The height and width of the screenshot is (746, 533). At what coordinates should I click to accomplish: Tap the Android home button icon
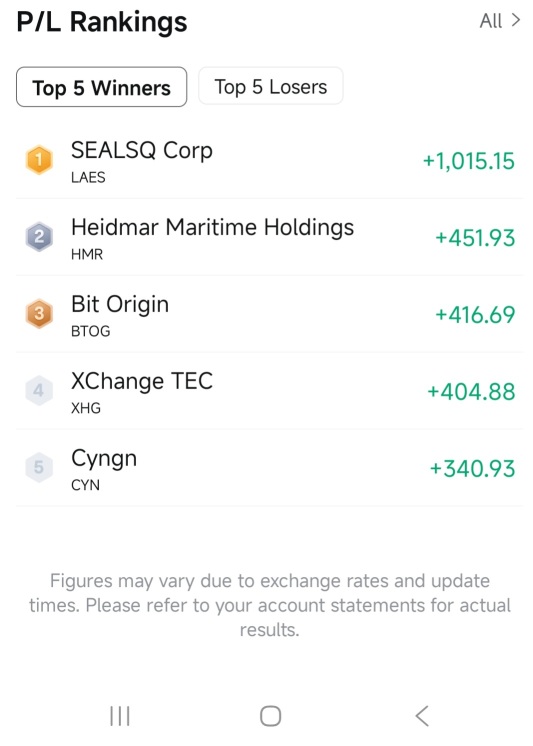270,716
